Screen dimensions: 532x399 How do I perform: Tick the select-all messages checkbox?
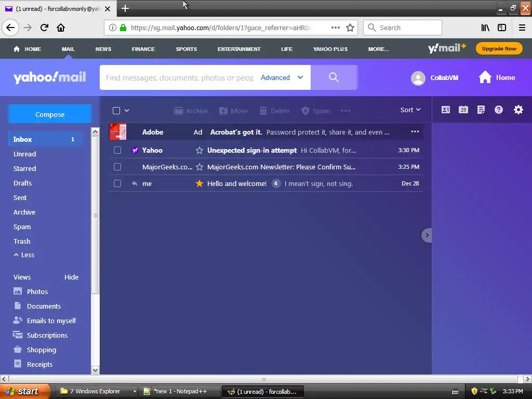tap(116, 111)
